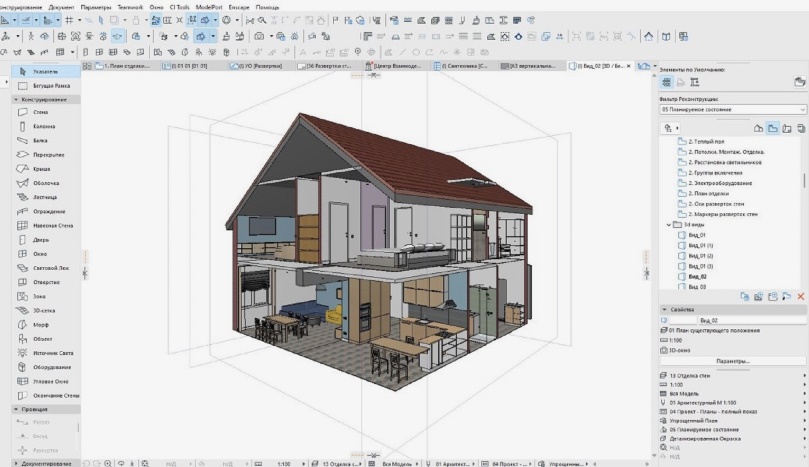Select the Объект (Object) tool
This screenshot has height=467, width=809.
point(45,339)
